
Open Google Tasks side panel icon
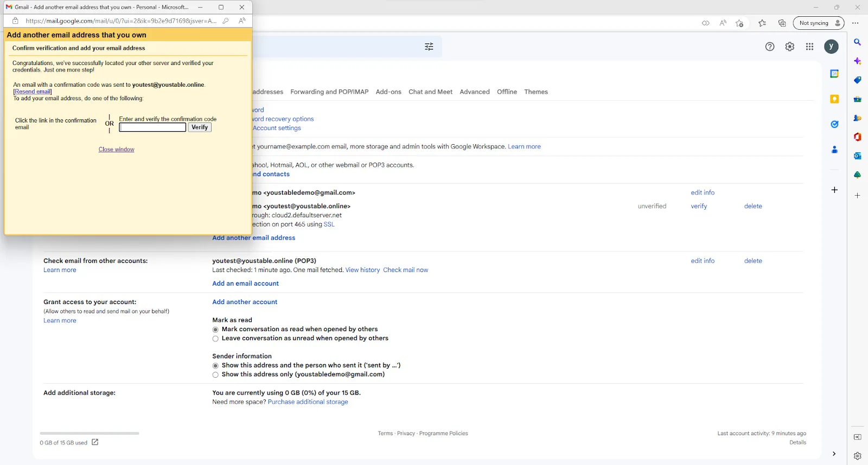tap(834, 124)
